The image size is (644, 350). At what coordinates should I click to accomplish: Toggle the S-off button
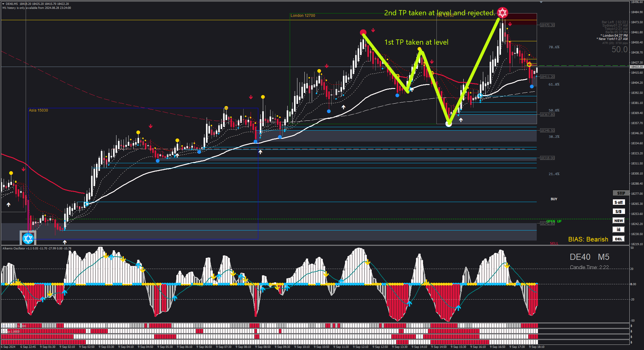pos(618,202)
